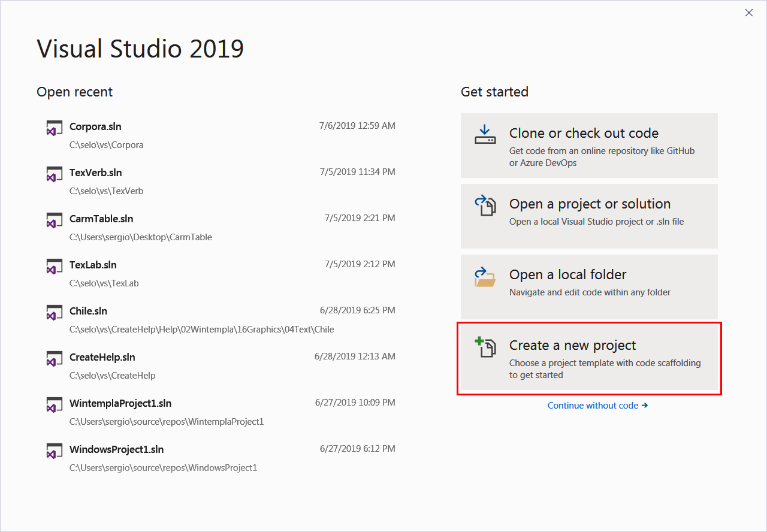Click the Open a project or solution title
This screenshot has height=532, width=767.
pos(590,204)
